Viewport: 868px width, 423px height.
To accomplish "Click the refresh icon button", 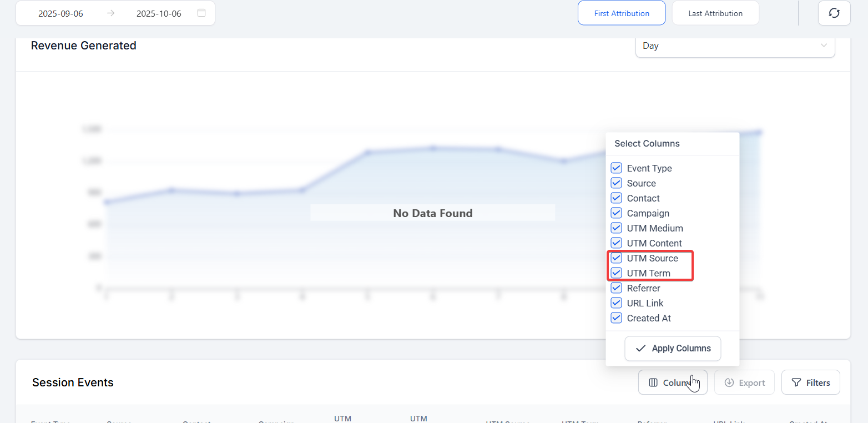I will pyautogui.click(x=834, y=13).
